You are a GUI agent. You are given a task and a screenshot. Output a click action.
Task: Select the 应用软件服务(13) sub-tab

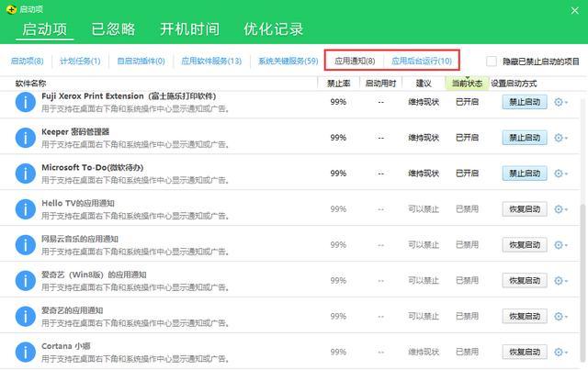[x=211, y=61]
